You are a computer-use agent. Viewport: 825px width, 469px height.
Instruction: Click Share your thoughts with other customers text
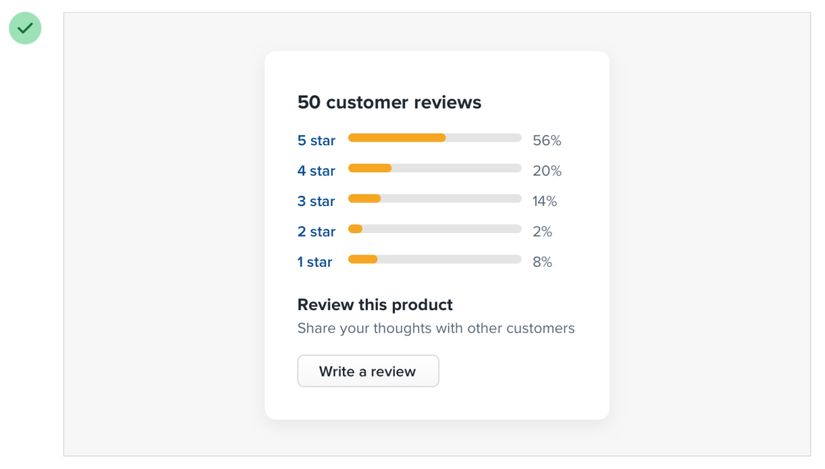[436, 328]
